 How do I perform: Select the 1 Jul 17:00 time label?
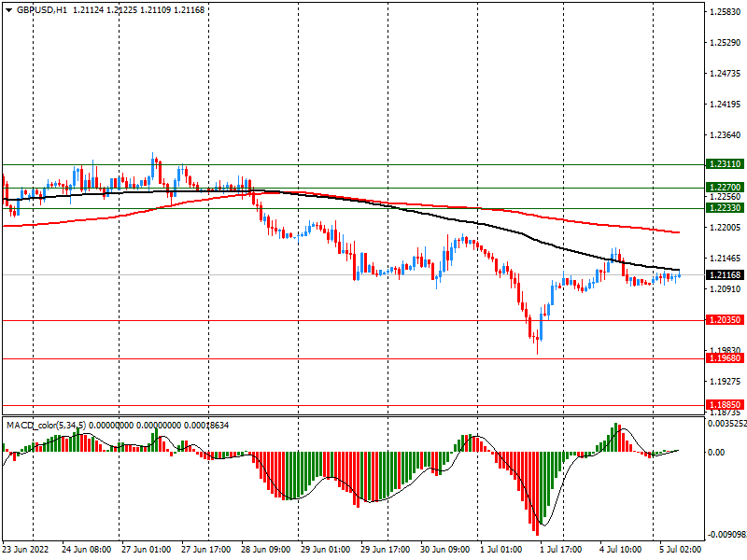(561, 551)
